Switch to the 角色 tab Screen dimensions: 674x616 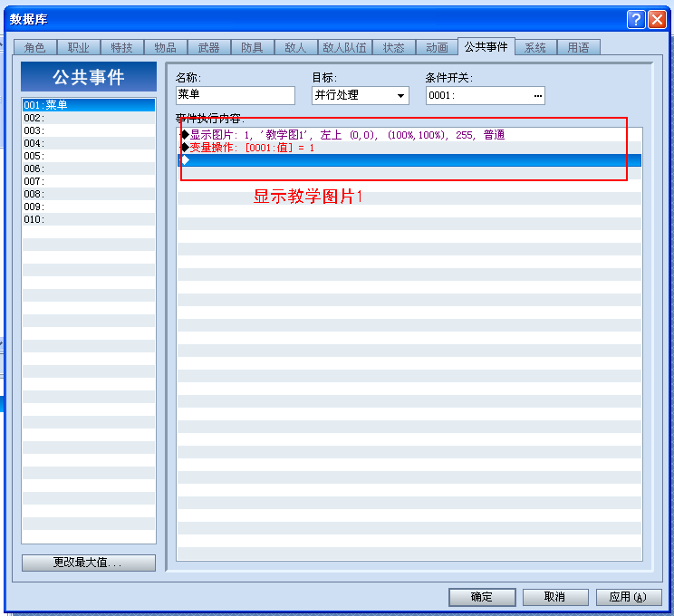(x=35, y=47)
